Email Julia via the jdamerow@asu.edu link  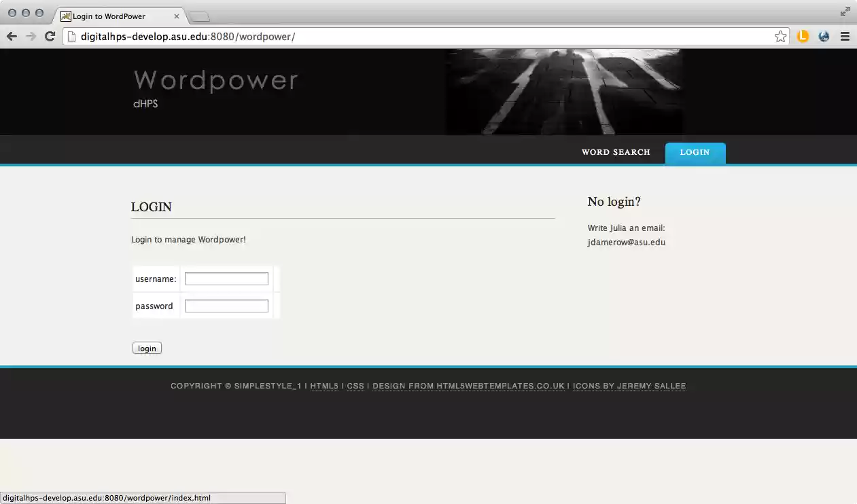point(626,242)
